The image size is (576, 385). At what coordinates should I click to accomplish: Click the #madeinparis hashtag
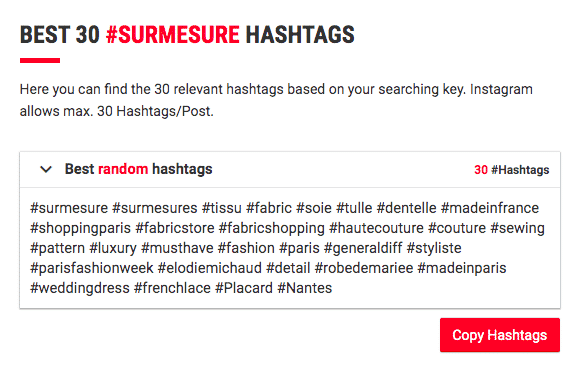pyautogui.click(x=462, y=268)
